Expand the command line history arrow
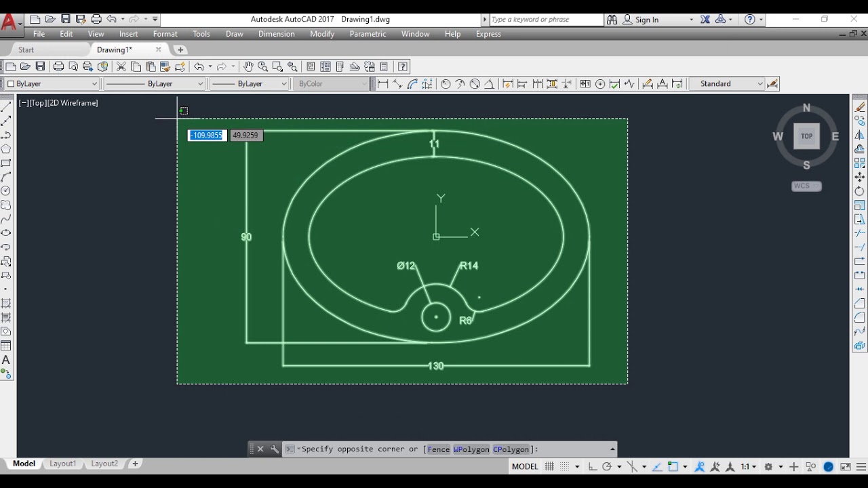868x488 pixels. (x=612, y=449)
